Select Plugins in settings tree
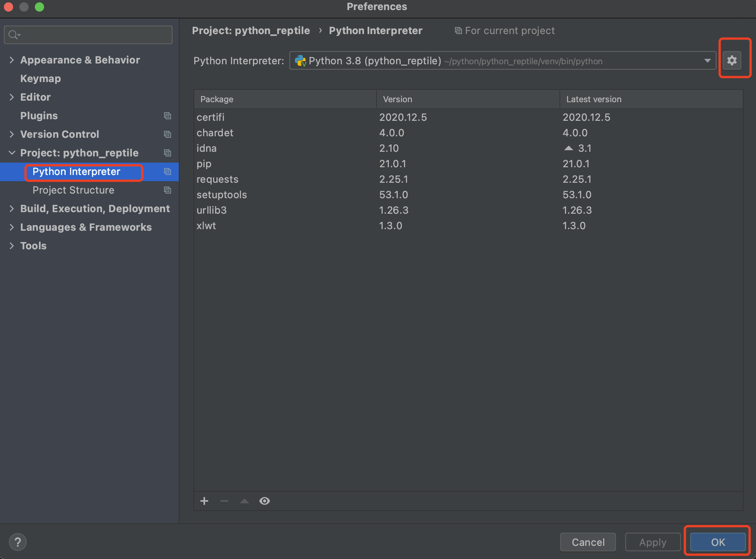This screenshot has width=756, height=559. [39, 116]
